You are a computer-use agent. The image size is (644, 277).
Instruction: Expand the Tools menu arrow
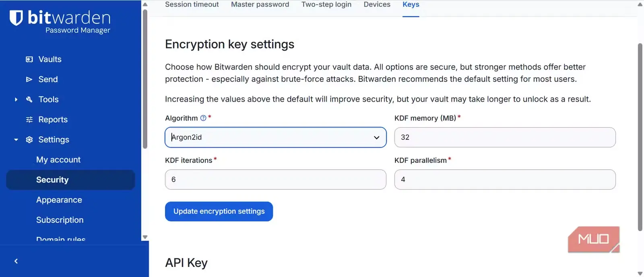[x=16, y=99]
